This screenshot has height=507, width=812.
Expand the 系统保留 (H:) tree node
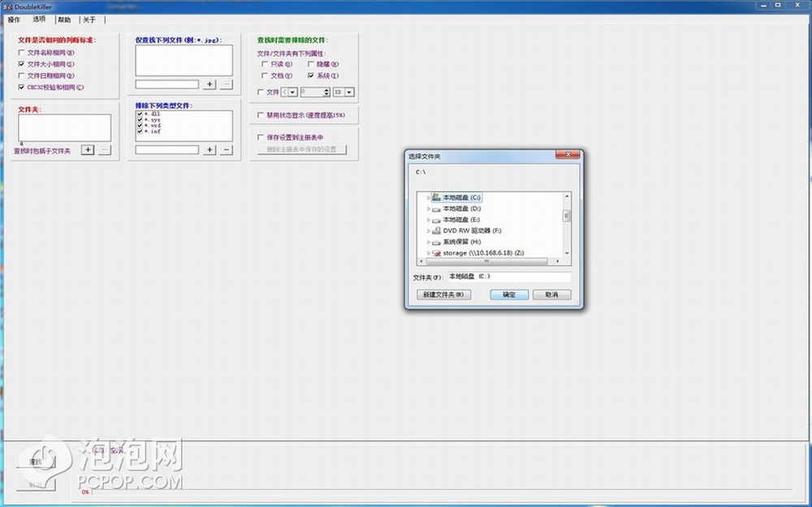tap(428, 241)
